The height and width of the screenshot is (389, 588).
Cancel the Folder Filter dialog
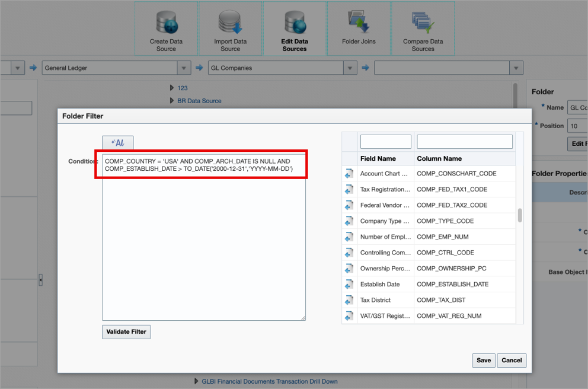click(511, 360)
